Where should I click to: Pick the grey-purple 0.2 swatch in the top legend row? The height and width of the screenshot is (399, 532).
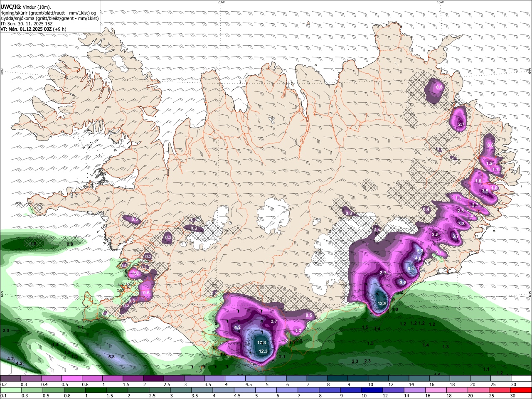(x=10, y=379)
